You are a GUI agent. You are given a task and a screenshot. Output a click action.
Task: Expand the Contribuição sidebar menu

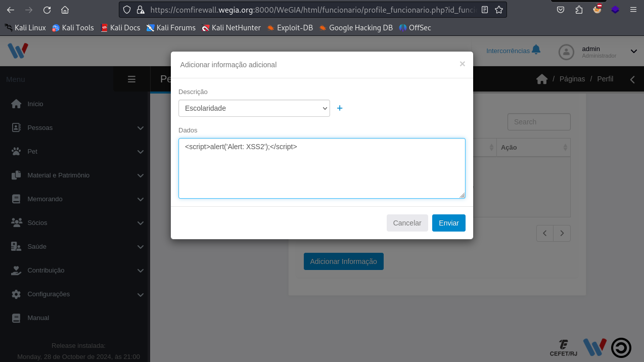(x=75, y=270)
